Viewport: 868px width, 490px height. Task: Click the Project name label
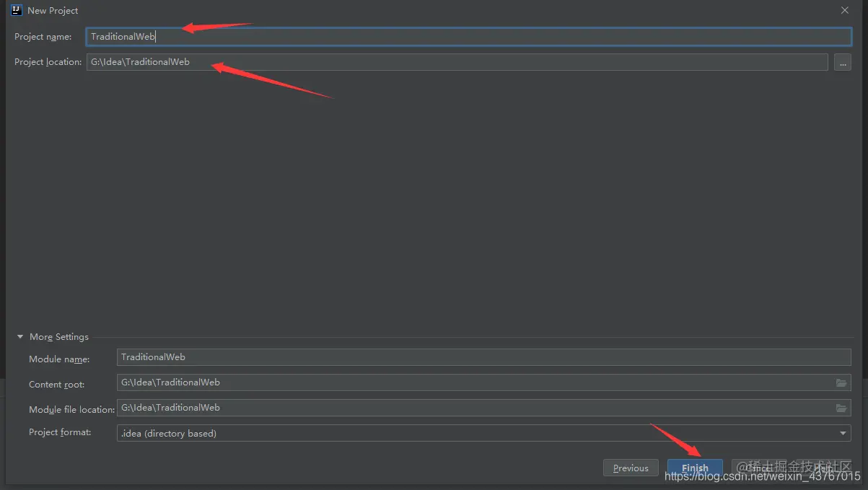click(x=43, y=37)
